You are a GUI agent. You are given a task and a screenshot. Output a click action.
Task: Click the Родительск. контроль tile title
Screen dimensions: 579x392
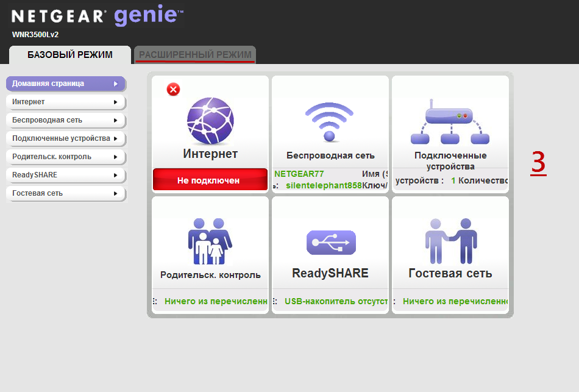[210, 275]
